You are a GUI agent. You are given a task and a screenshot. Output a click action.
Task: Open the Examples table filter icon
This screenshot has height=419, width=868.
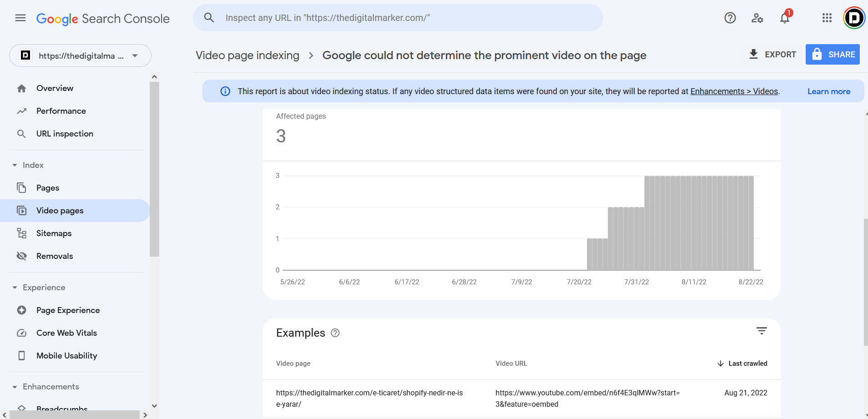click(762, 331)
